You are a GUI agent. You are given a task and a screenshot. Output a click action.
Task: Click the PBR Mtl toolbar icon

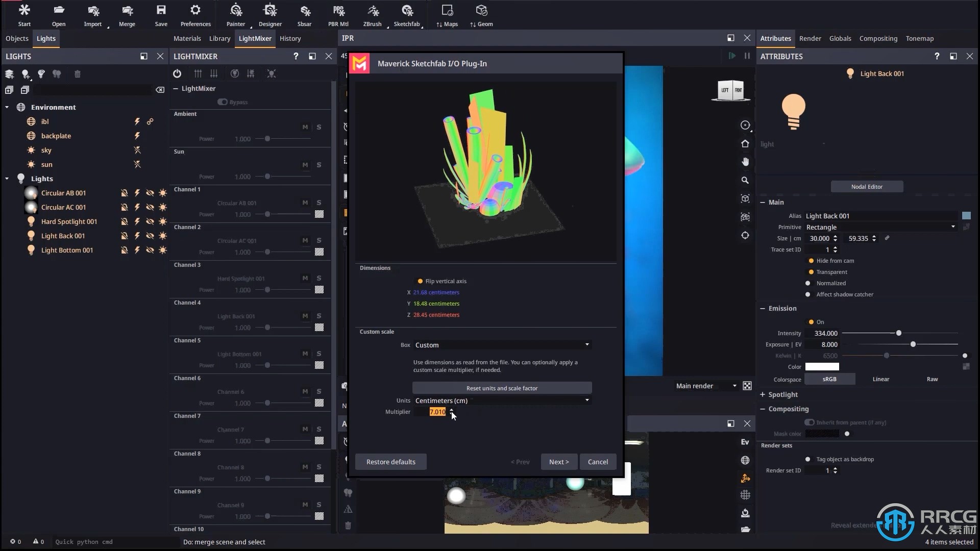(x=338, y=15)
